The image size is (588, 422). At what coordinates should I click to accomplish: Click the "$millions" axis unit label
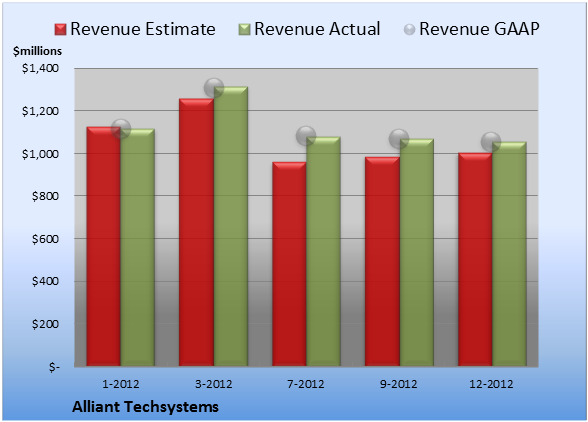coord(37,51)
